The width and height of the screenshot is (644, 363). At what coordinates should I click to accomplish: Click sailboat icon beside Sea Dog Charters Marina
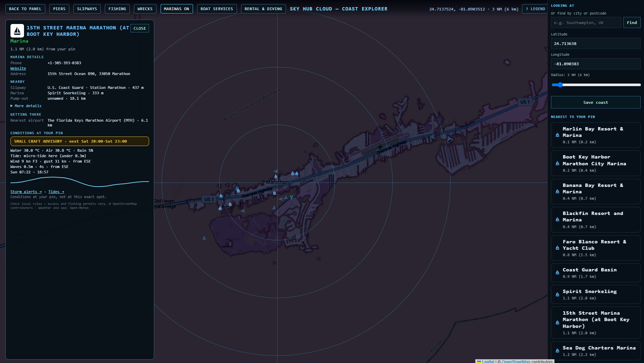click(557, 350)
